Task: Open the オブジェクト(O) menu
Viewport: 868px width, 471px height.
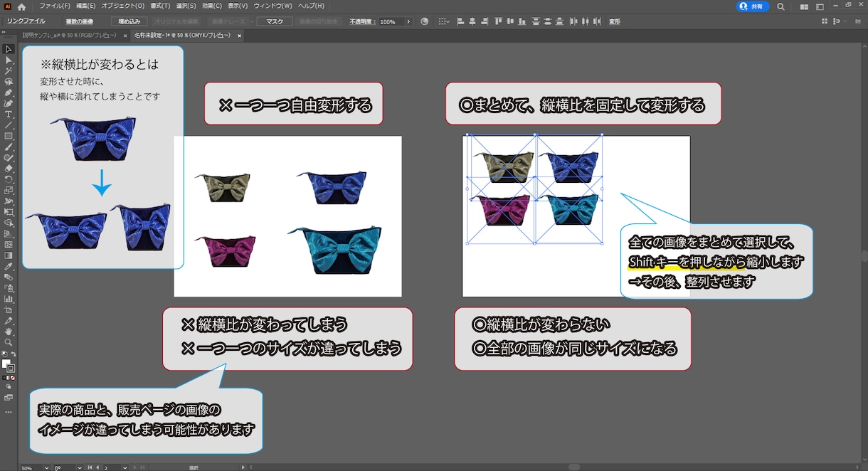Action: [122, 6]
